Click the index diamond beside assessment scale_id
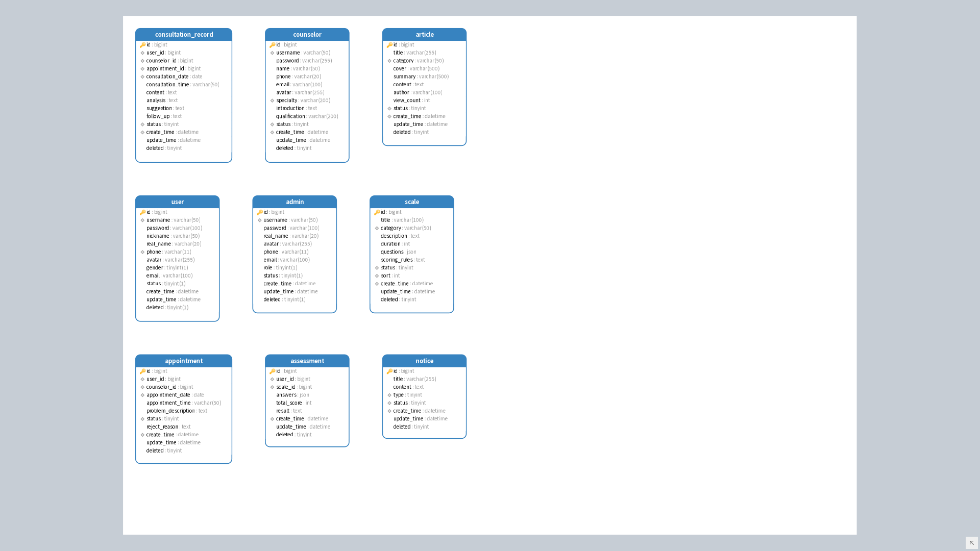This screenshot has height=551, width=980. (x=272, y=387)
